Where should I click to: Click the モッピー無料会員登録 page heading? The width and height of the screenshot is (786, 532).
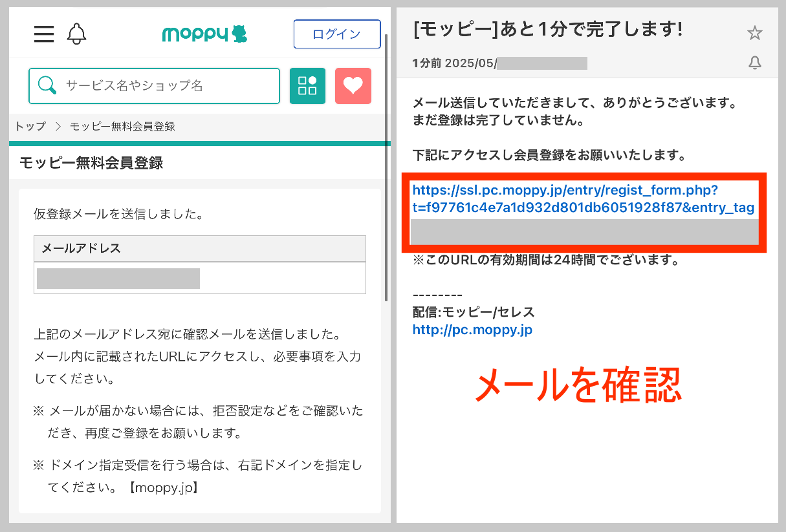point(91,162)
